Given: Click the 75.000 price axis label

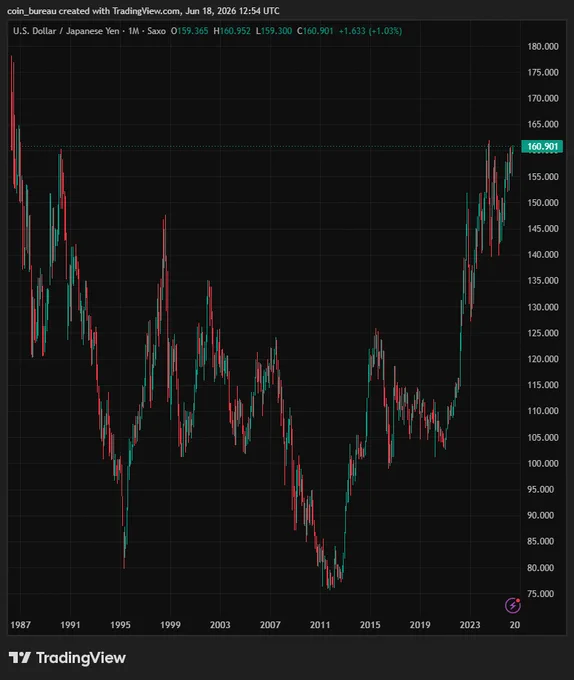Looking at the screenshot, I should (x=541, y=594).
